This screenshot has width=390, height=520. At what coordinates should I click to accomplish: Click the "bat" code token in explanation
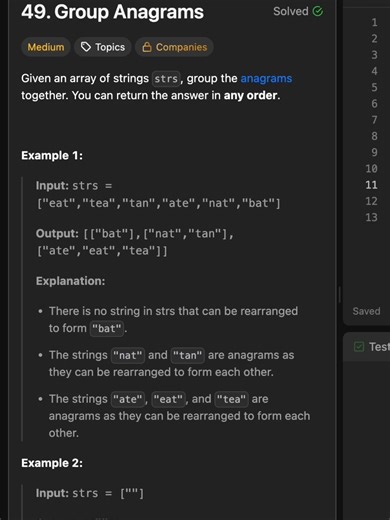click(107, 329)
